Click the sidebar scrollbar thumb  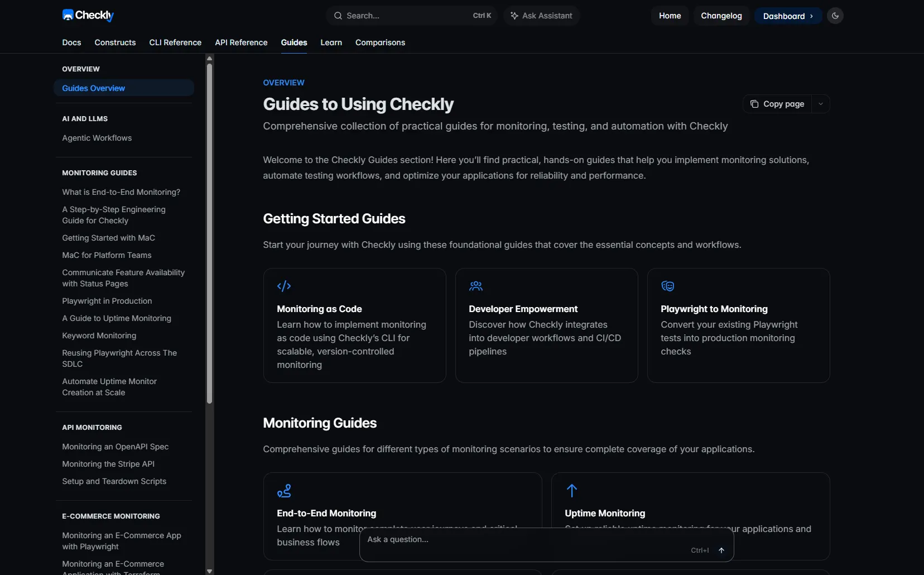point(210,233)
